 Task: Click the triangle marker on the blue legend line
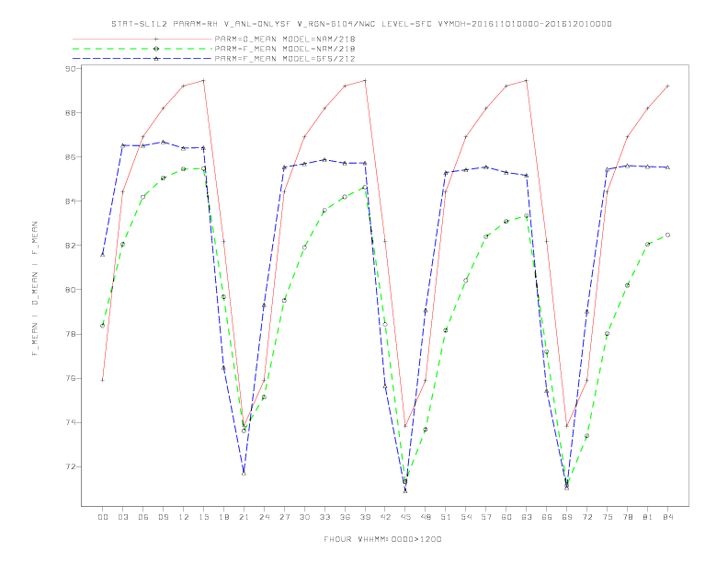click(x=156, y=59)
